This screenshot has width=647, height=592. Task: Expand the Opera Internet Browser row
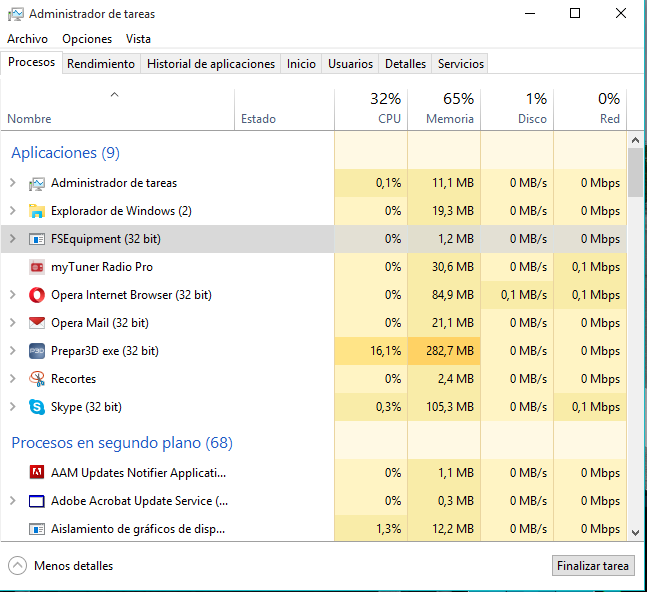(x=13, y=295)
